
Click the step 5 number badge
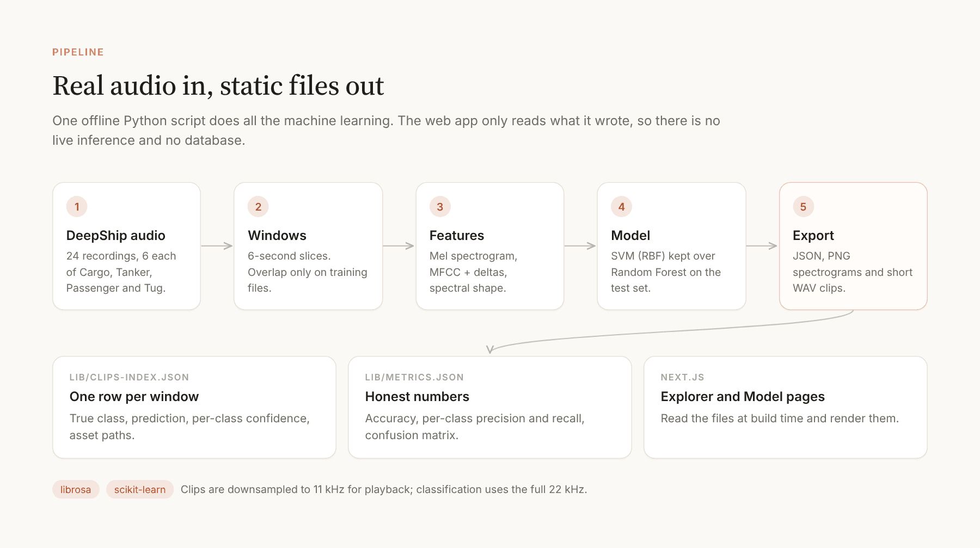pos(803,207)
